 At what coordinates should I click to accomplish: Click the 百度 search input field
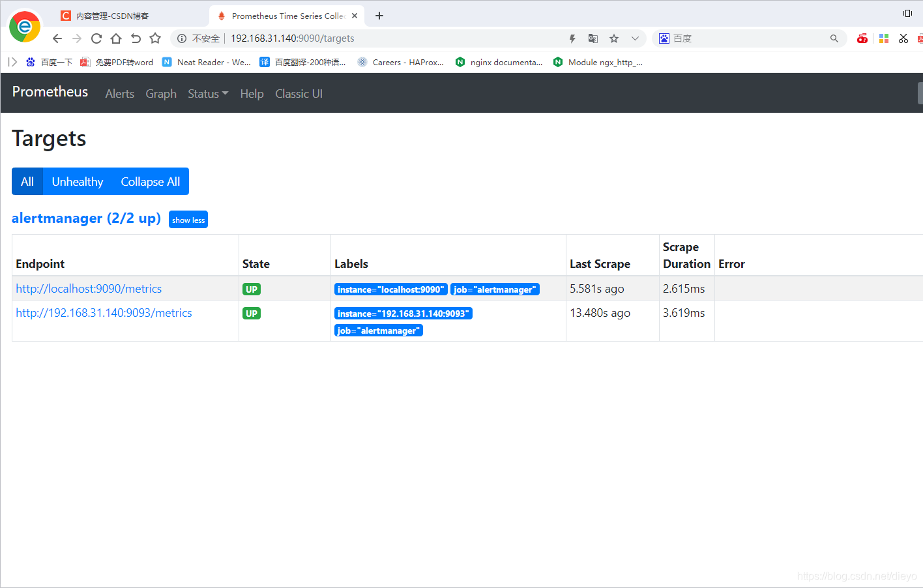[750, 38]
